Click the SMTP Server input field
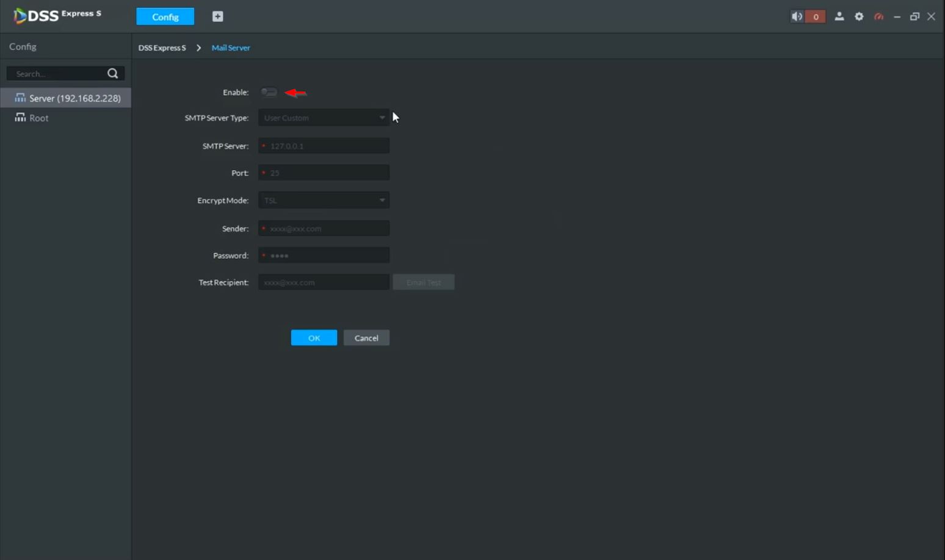This screenshot has width=945, height=560. click(324, 146)
